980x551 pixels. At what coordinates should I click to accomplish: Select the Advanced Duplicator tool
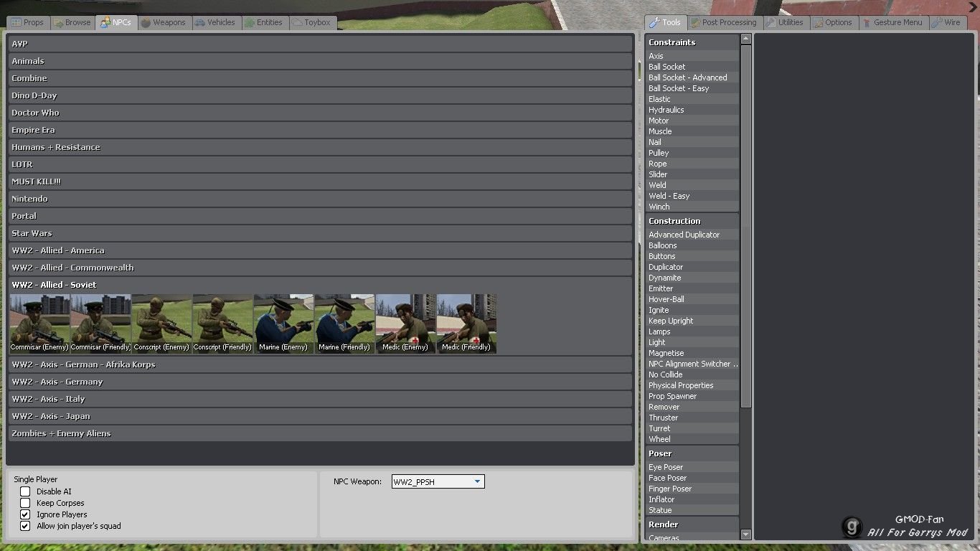pyautogui.click(x=692, y=235)
